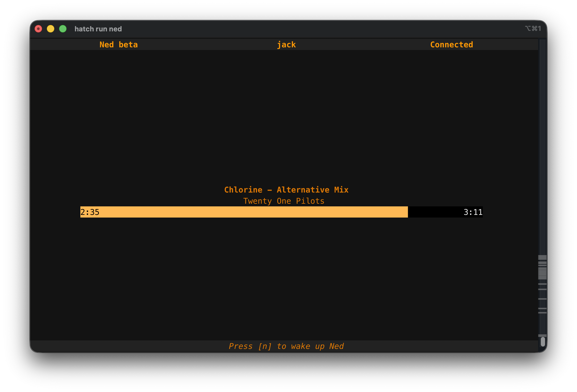This screenshot has height=392, width=577.
Task: Click the 'Chlorine – Alternative Mix' song title
Action: (286, 190)
